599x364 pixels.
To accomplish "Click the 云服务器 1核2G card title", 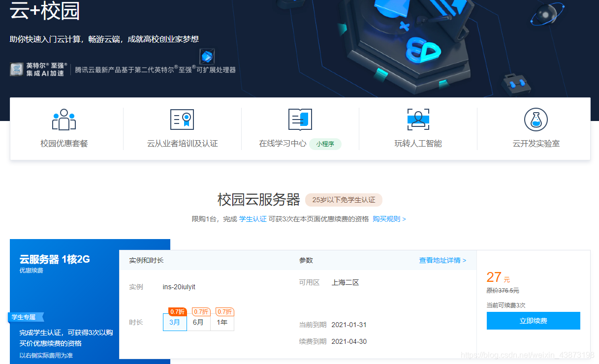I will click(x=55, y=259).
